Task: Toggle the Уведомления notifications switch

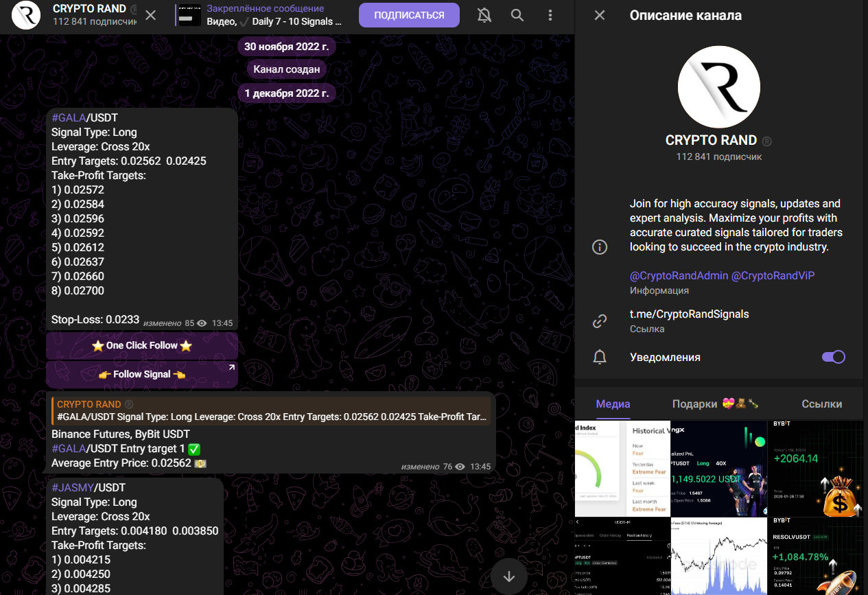Action: pyautogui.click(x=834, y=357)
